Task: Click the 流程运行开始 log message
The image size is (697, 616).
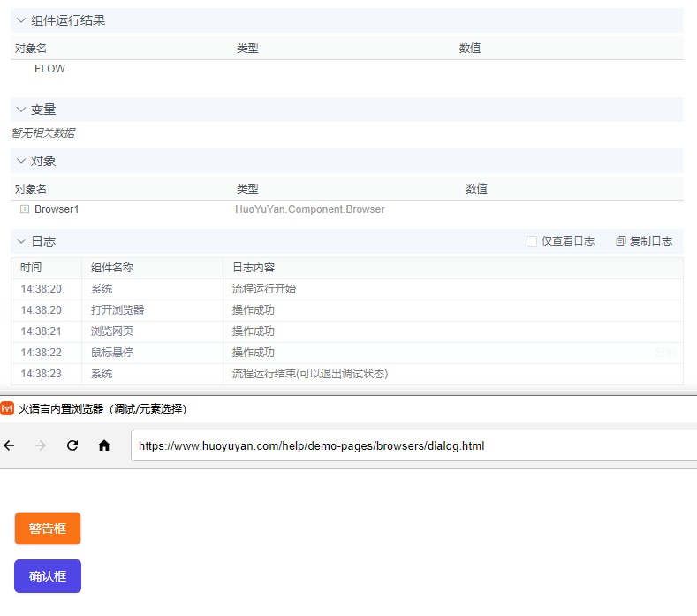Action: click(263, 289)
